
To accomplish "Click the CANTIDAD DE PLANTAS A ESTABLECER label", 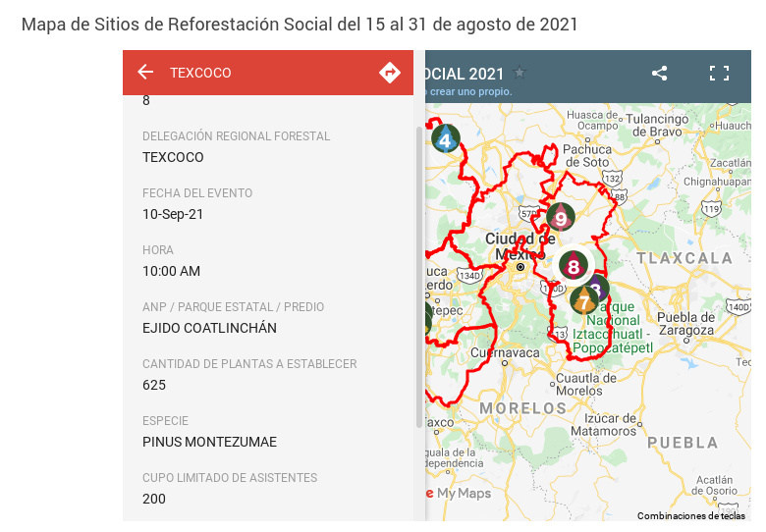I will tap(249, 364).
